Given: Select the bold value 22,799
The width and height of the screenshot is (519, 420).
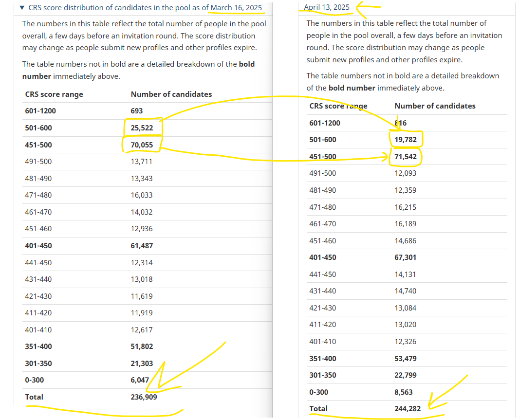Looking at the screenshot, I should pos(406,375).
